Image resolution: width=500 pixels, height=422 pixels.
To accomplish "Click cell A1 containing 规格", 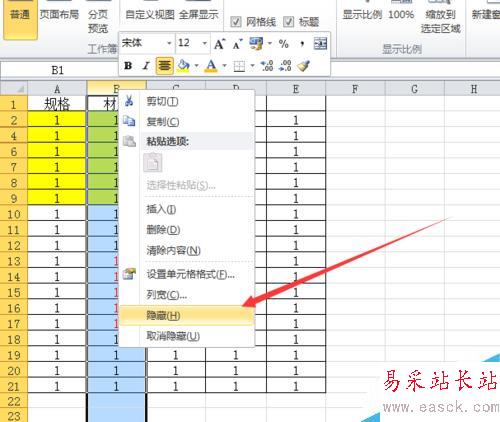I will [57, 104].
